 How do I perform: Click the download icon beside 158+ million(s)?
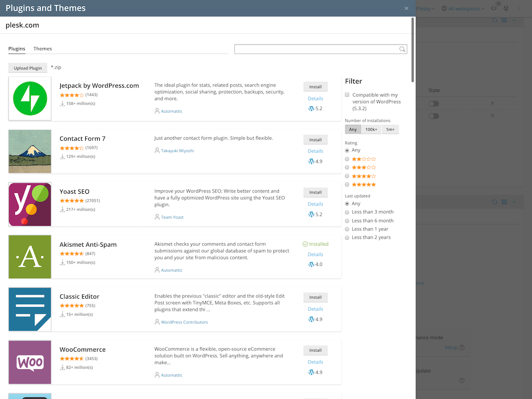tap(62, 103)
